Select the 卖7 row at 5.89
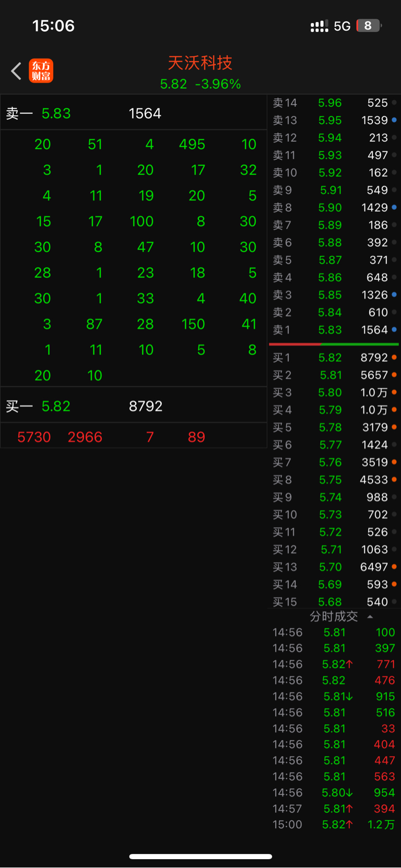This screenshot has width=401, height=868. pos(334,225)
